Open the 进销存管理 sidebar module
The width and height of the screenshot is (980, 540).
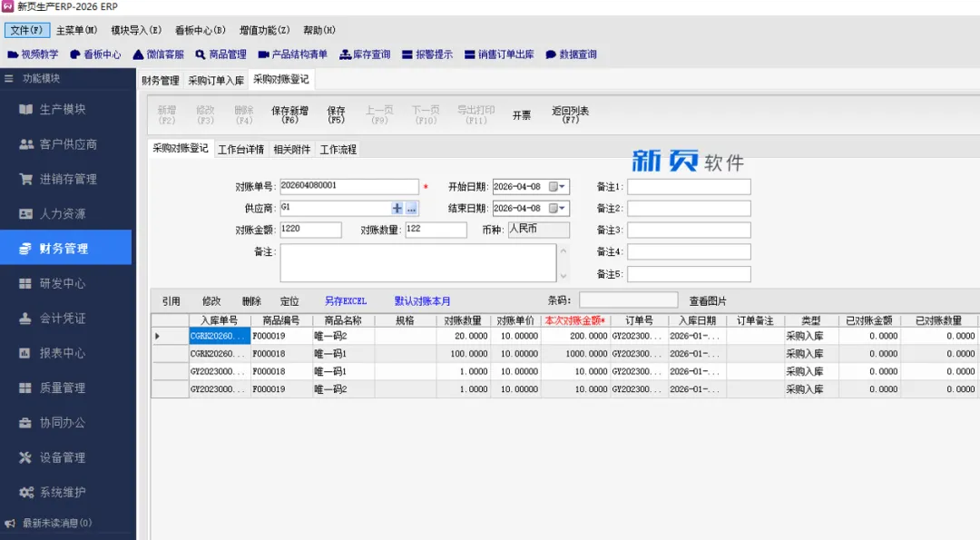[x=65, y=180]
